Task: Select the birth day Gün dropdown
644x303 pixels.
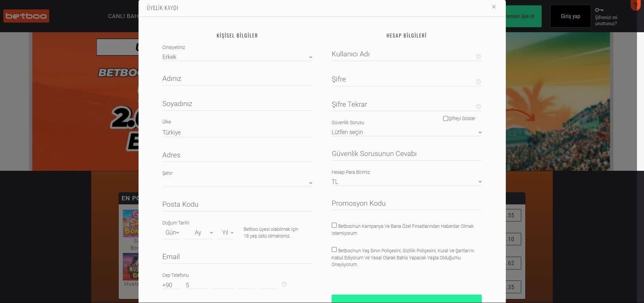Action: tap(172, 233)
